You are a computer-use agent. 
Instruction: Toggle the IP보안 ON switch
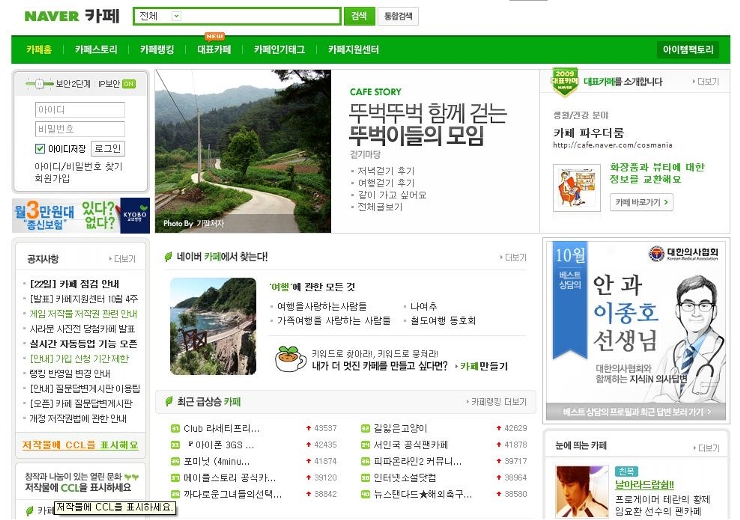[x=129, y=84]
